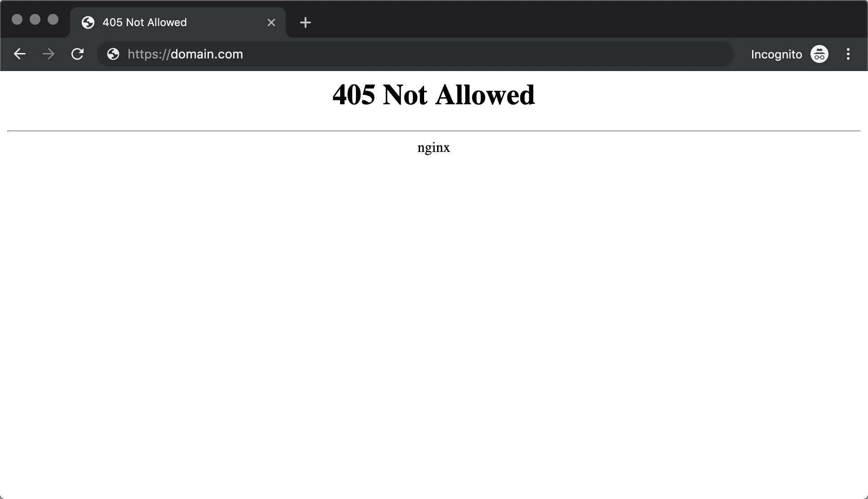The width and height of the screenshot is (868, 499).
Task: Open the Incognito label text
Action: 777,54
